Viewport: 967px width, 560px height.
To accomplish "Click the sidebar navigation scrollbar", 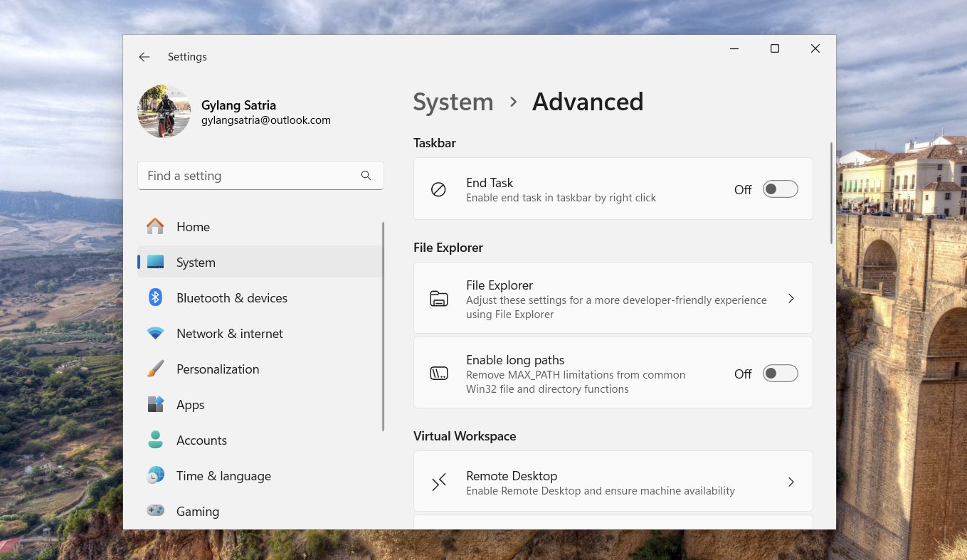I will tap(384, 327).
